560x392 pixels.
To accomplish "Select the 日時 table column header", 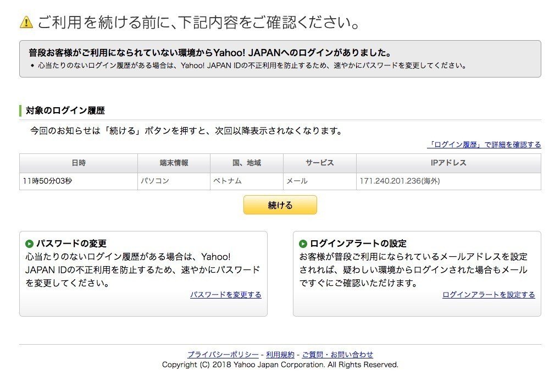I will pos(79,163).
